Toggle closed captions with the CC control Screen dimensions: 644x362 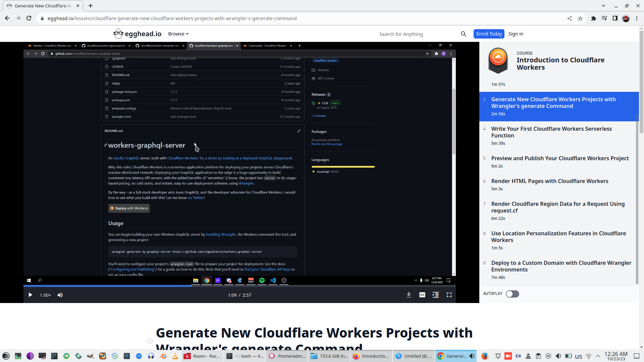click(x=422, y=295)
